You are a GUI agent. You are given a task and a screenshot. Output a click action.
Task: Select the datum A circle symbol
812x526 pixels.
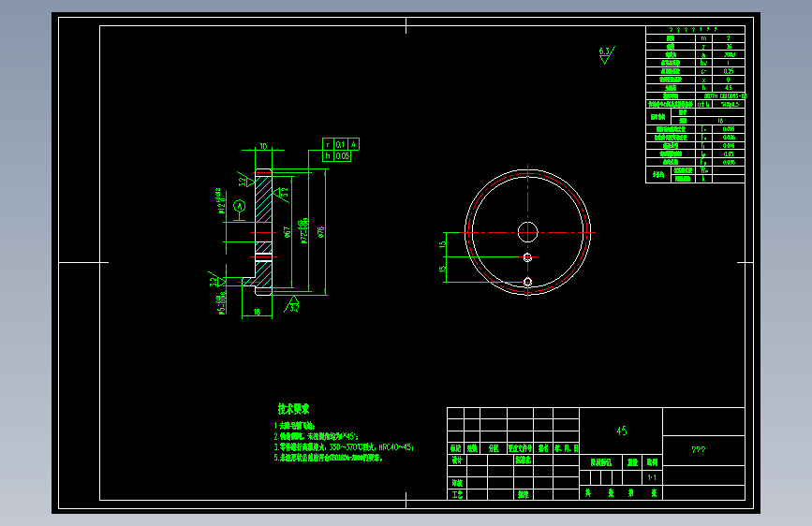[239, 206]
